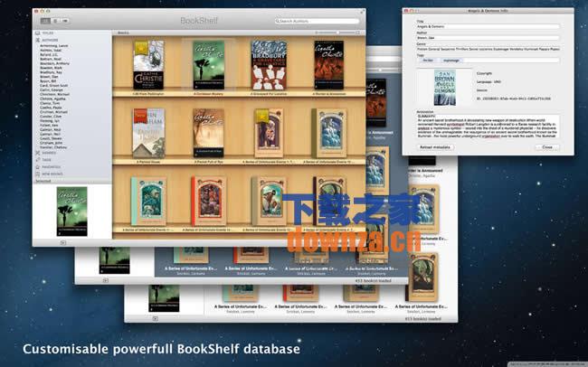Select the A Graveyard For Lunatics cover
This screenshot has height=367, width=588.
point(269,65)
